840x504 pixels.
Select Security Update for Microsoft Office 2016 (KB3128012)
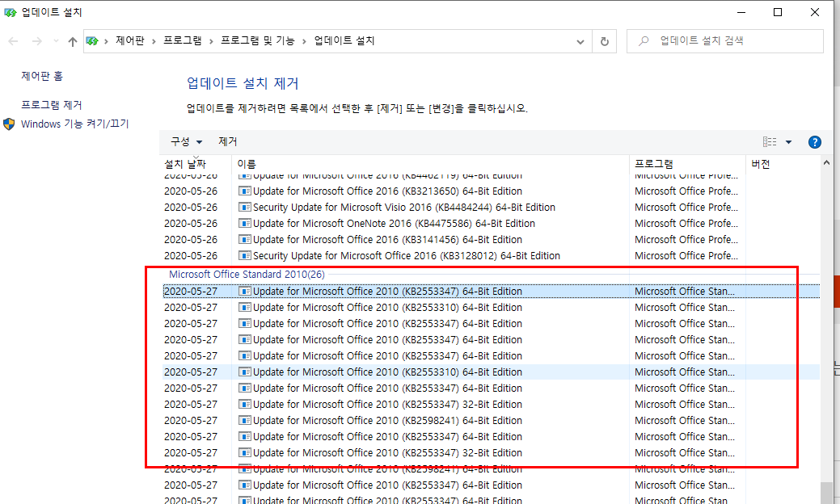407,256
